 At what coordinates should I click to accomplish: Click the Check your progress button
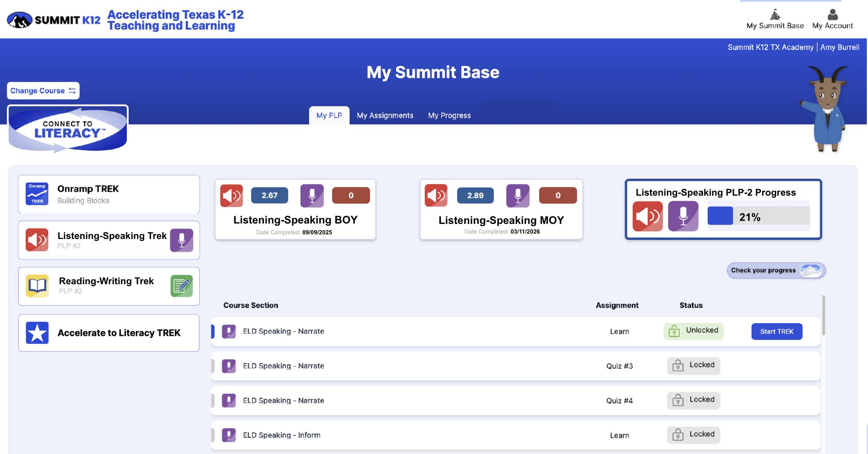click(x=776, y=270)
